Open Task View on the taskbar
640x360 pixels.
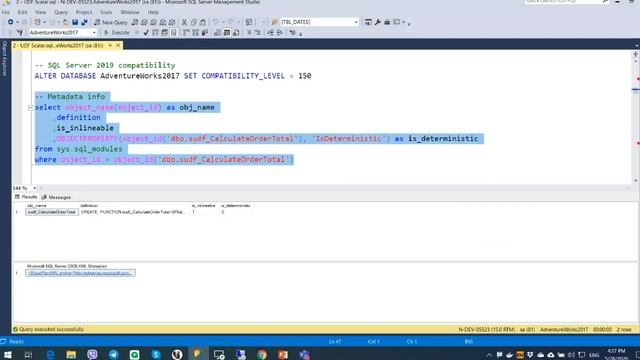pos(28,354)
